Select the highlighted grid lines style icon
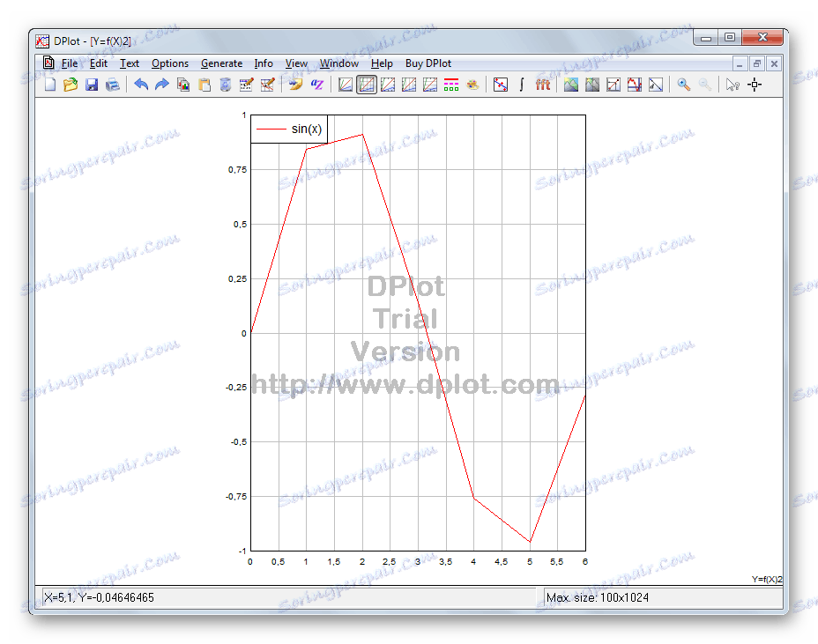The height and width of the screenshot is (644, 818). click(x=367, y=85)
